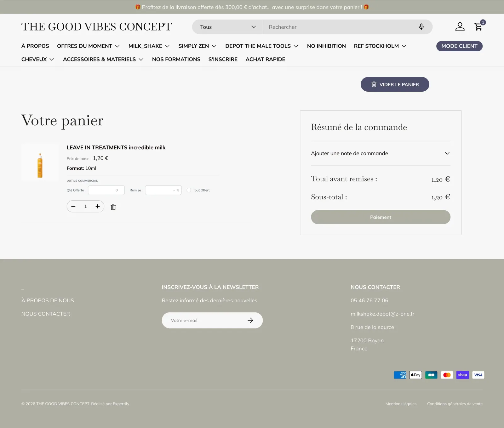The image size is (504, 428).
Task: Open the Tous search category dropdown
Action: pyautogui.click(x=227, y=27)
